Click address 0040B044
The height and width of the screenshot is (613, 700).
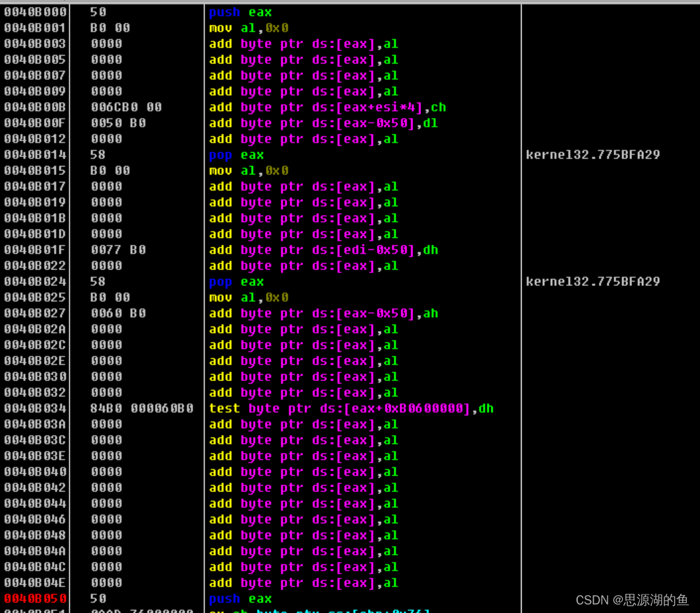(x=35, y=503)
